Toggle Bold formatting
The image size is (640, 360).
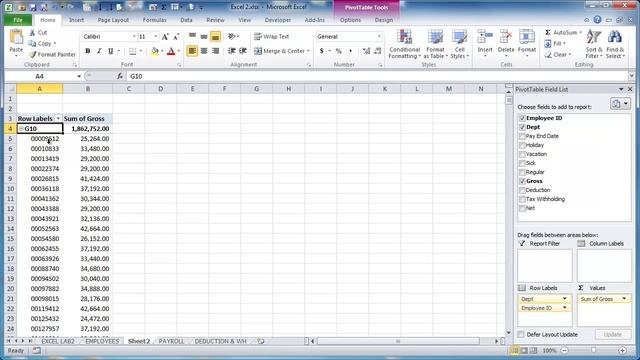point(87,51)
